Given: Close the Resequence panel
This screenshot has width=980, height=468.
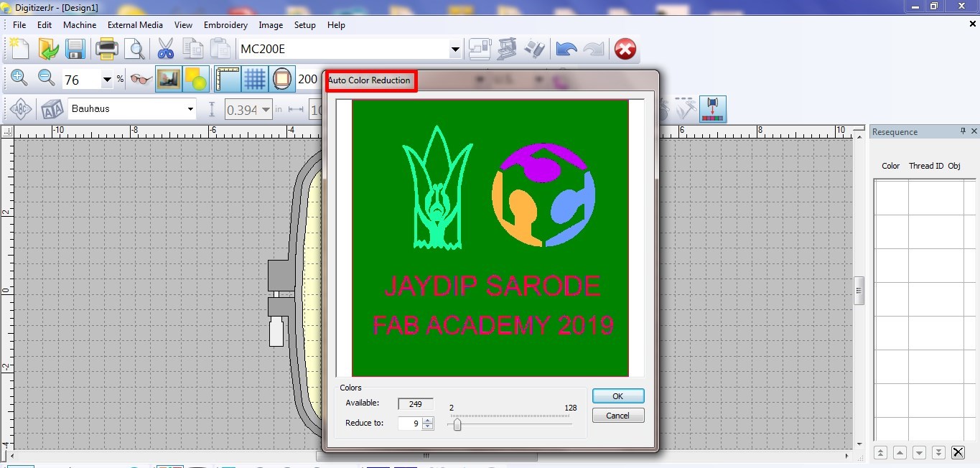Looking at the screenshot, I should (974, 131).
